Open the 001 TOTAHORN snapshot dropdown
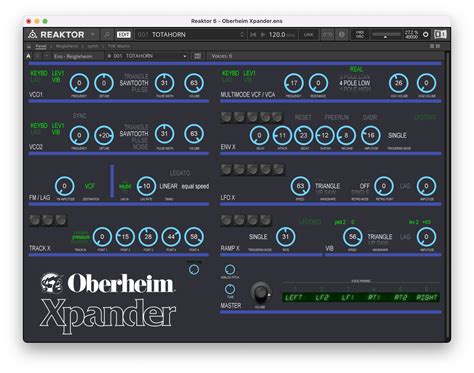Screen dimensions: 474x373 click(147, 56)
